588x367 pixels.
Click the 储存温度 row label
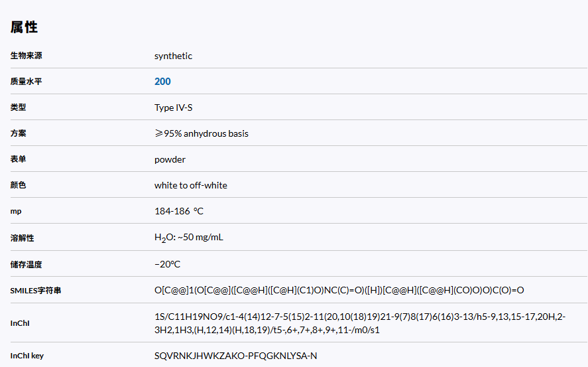click(x=27, y=264)
